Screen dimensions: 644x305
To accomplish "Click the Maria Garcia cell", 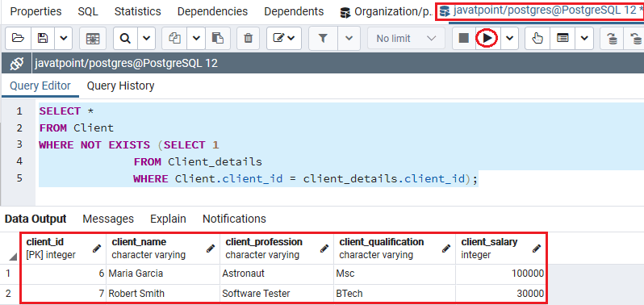I will pyautogui.click(x=163, y=274).
